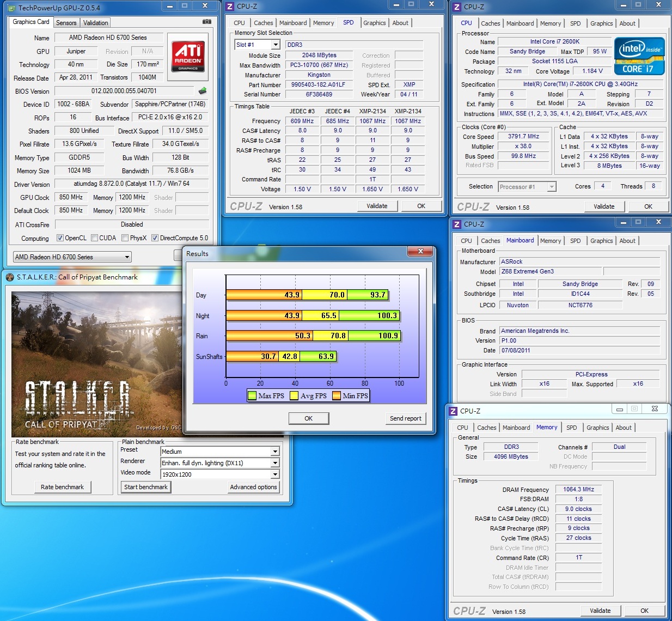Viewport: 672px width, 621px height.
Task: Open the Caches tab in the CPU-Z SPD window
Action: [x=264, y=23]
